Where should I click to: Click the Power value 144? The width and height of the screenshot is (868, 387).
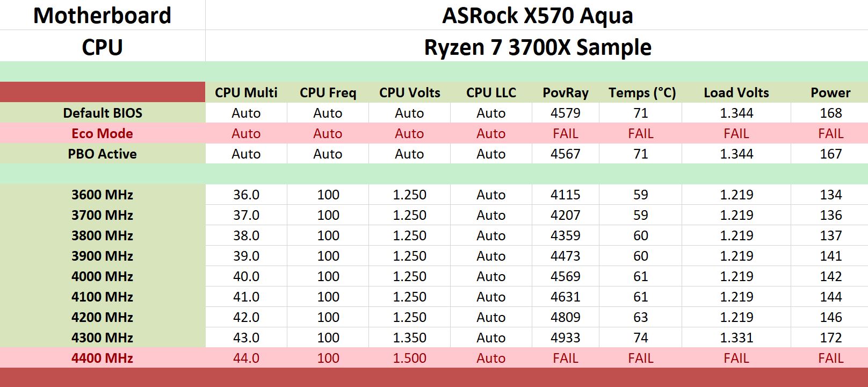coord(831,297)
